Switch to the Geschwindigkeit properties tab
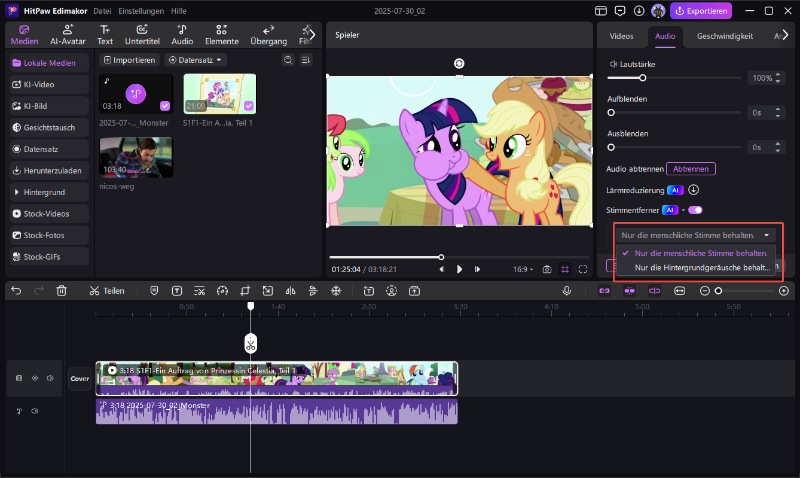Image resolution: width=800 pixels, height=478 pixels. (724, 36)
